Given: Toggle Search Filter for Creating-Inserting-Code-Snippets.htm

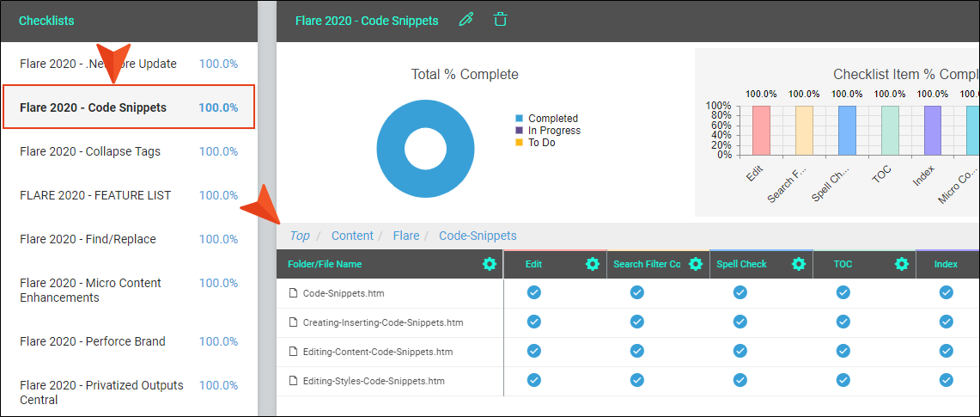Looking at the screenshot, I should coord(637,322).
